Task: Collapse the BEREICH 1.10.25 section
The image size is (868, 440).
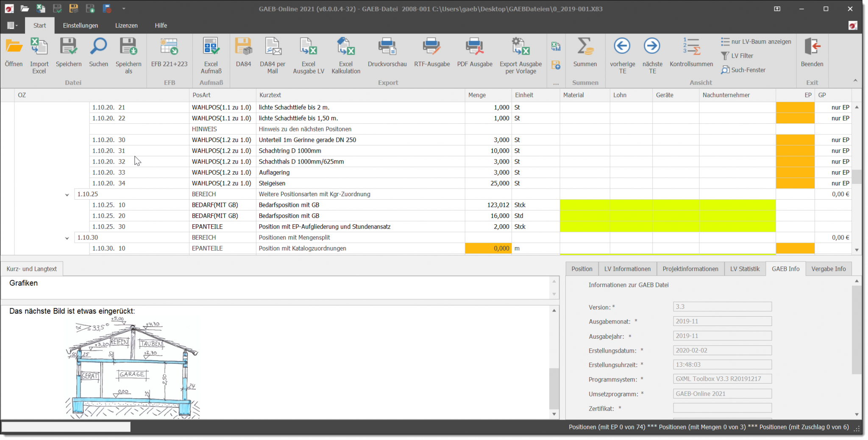Action: click(67, 194)
